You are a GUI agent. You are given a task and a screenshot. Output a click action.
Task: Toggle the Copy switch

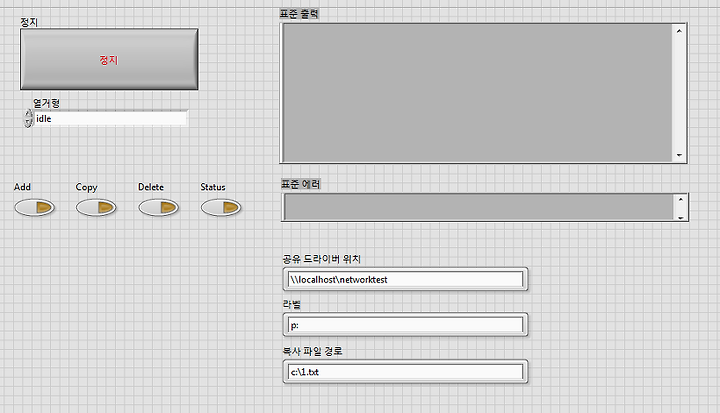coord(96,208)
